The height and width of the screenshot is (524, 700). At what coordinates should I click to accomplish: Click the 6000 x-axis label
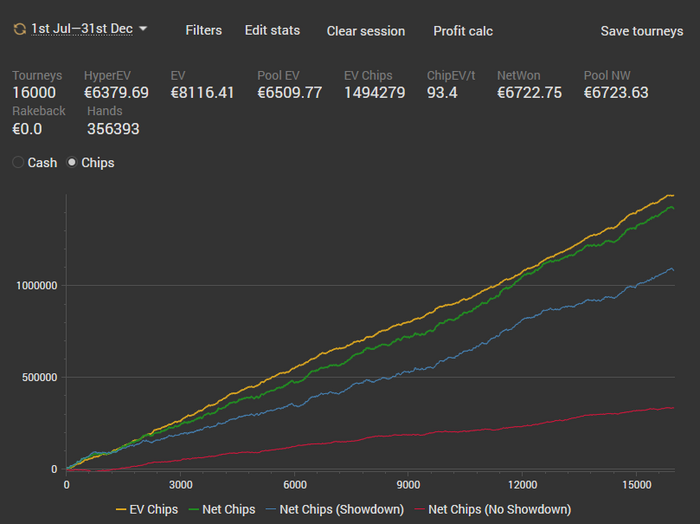tap(295, 485)
